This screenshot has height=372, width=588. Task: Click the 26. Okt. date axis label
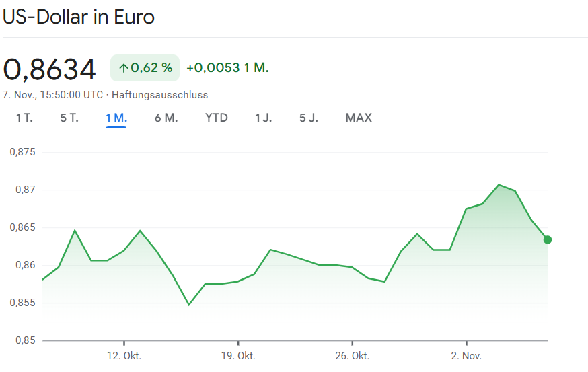point(353,355)
